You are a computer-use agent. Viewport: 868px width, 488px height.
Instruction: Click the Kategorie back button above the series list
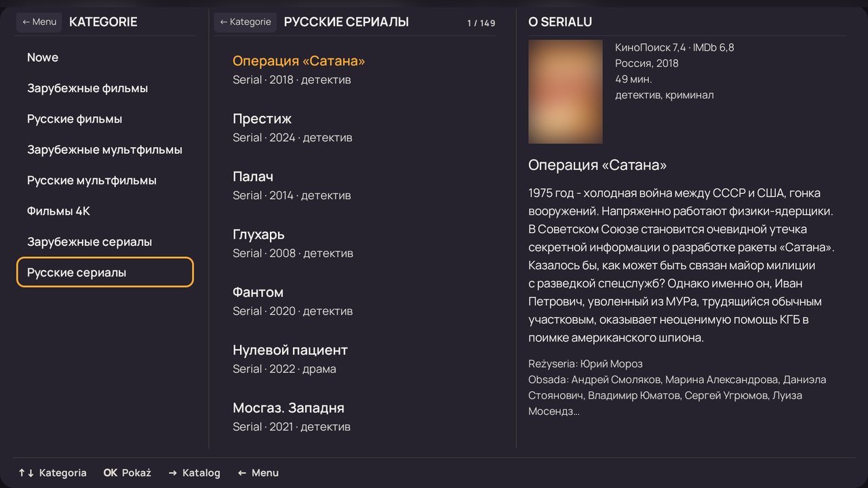(x=245, y=22)
